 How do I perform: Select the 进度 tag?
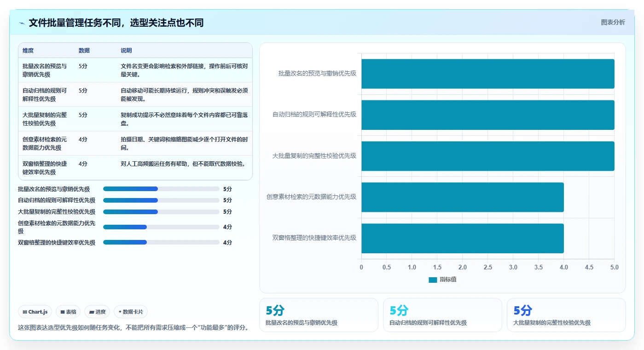[97, 312]
